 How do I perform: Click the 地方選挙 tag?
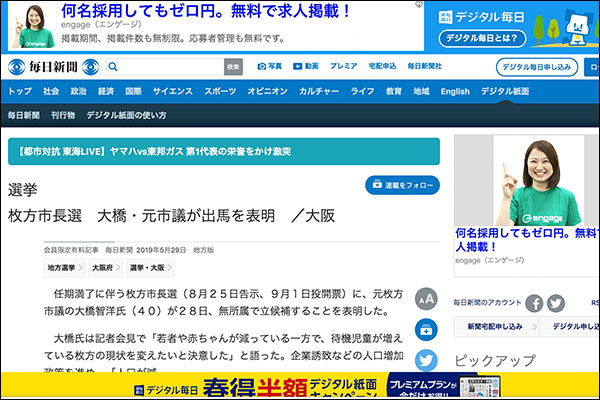click(62, 268)
